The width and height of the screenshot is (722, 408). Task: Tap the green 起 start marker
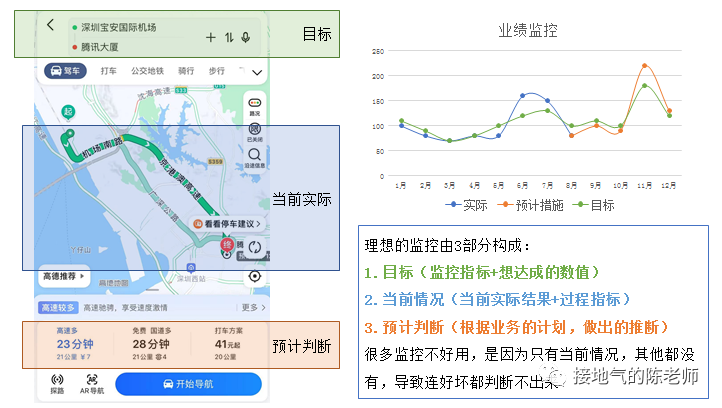point(68,112)
